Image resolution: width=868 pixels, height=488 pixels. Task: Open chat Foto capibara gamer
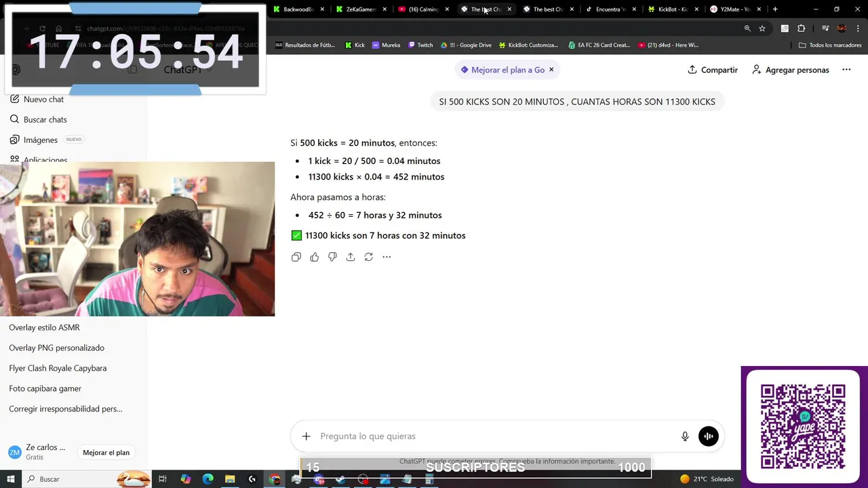tap(45, 388)
